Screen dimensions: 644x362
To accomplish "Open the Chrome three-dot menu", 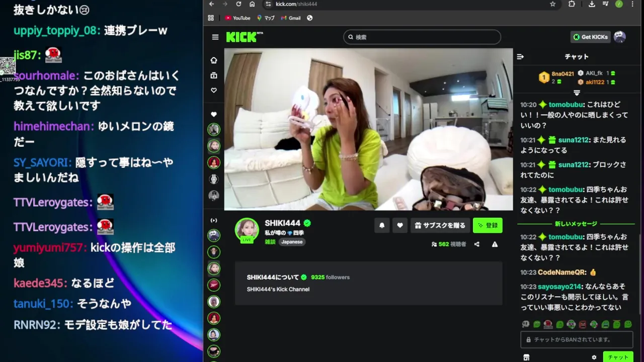I will coord(633,4).
